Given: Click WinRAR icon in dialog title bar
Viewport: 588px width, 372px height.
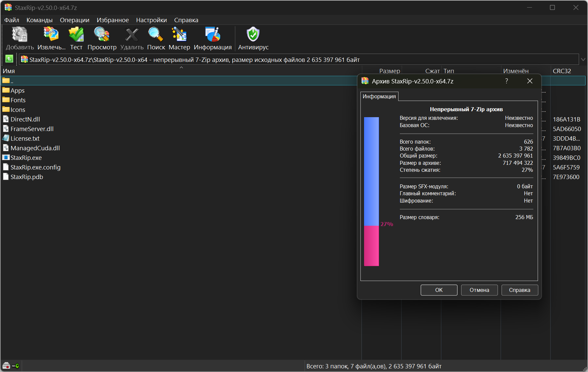Looking at the screenshot, I should 365,81.
